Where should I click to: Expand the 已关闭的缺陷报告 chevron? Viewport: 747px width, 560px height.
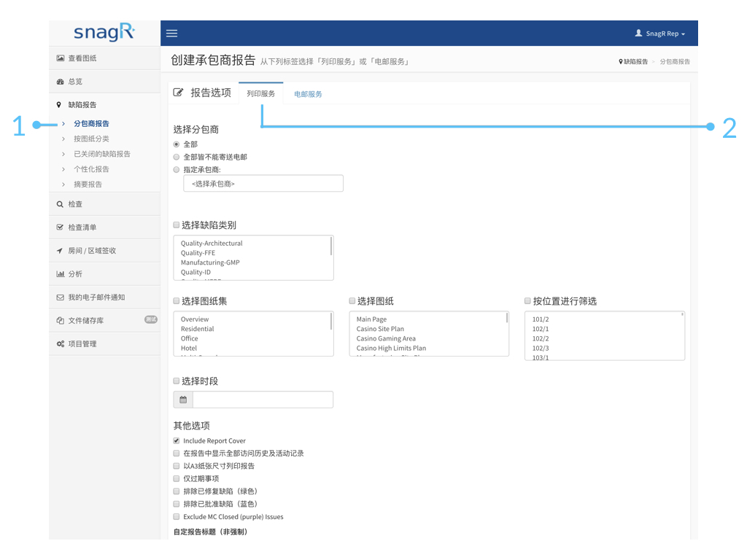point(63,155)
